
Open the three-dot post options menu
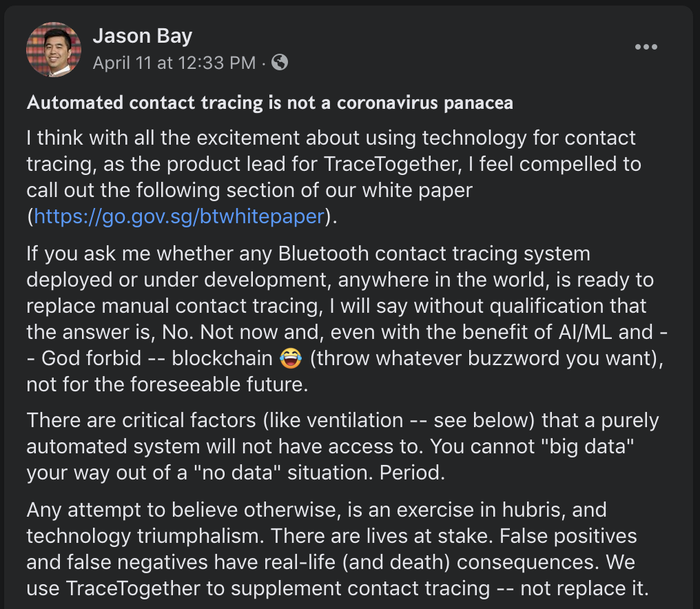[646, 47]
